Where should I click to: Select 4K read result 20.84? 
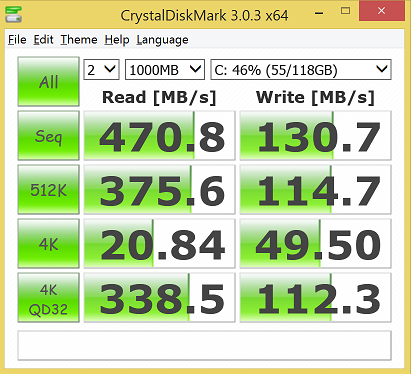tap(159, 244)
